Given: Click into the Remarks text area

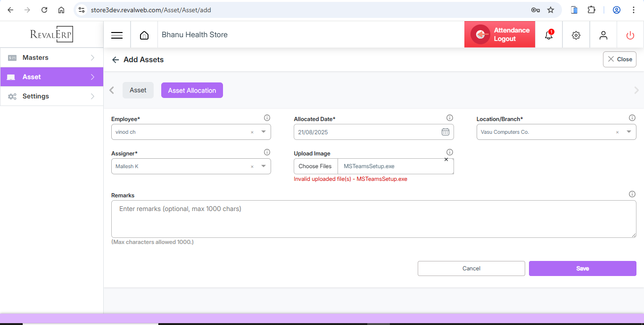Looking at the screenshot, I should click(x=373, y=219).
